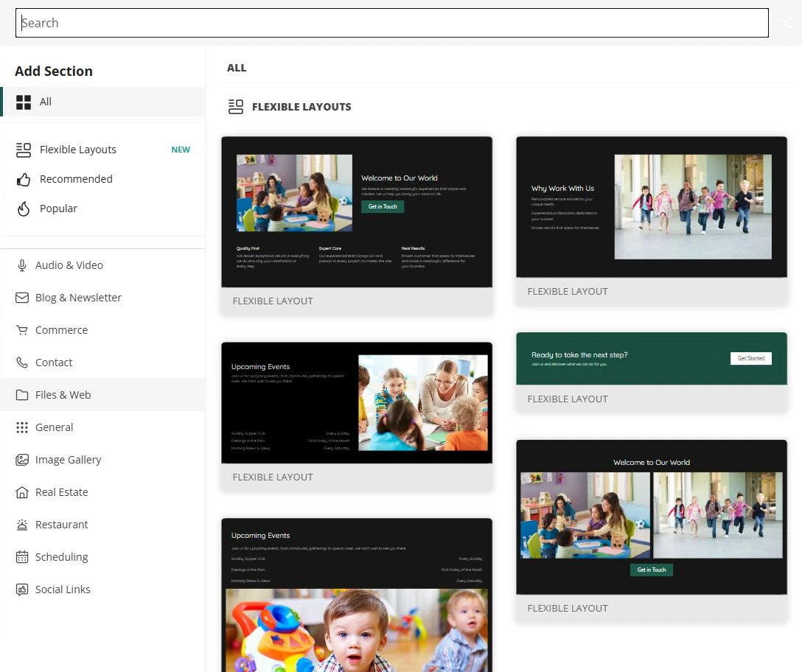Click Get Started button in green banner preview
The height and width of the screenshot is (672, 802).
pyautogui.click(x=751, y=359)
